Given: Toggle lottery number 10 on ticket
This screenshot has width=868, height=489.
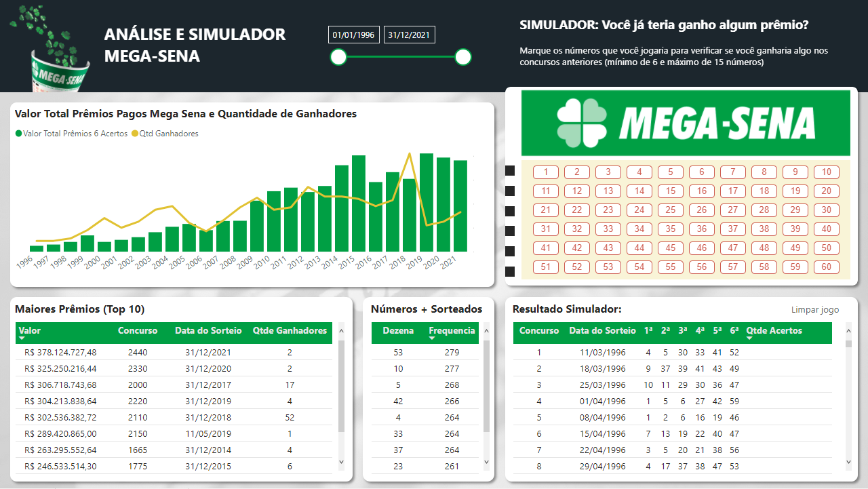Looking at the screenshot, I should click(x=827, y=172).
